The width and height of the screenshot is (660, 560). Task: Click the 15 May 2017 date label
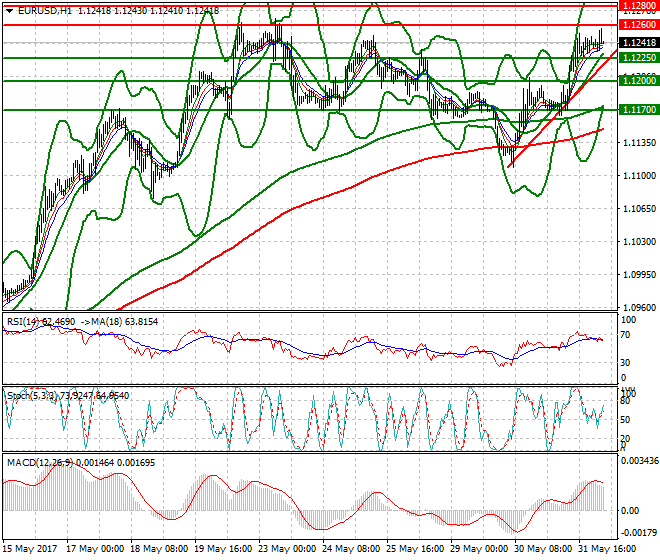[x=29, y=549]
